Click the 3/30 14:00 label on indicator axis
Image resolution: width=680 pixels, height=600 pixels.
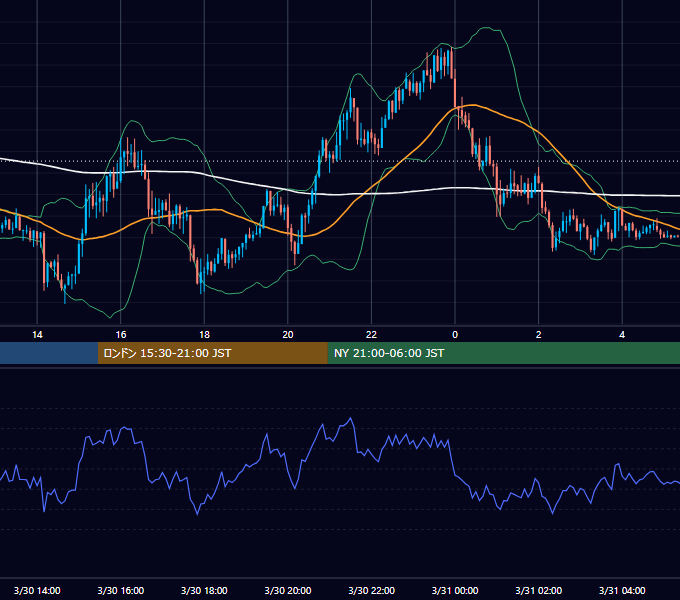click(x=37, y=590)
